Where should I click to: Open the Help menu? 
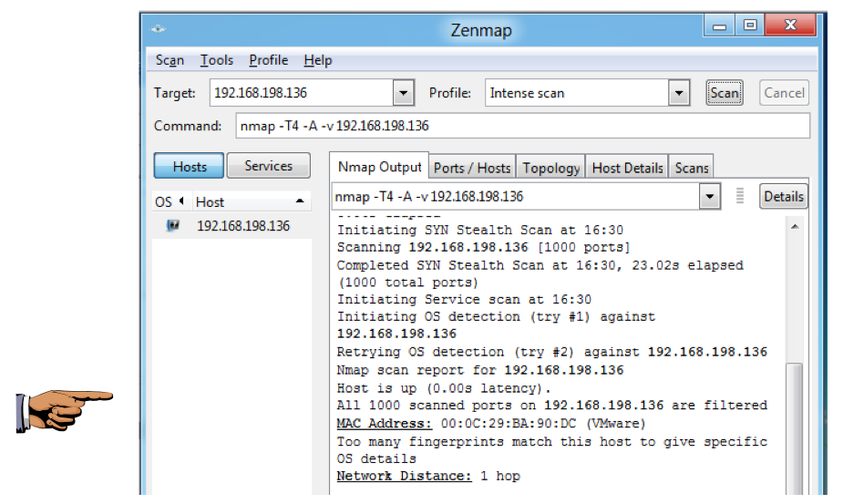(x=318, y=60)
